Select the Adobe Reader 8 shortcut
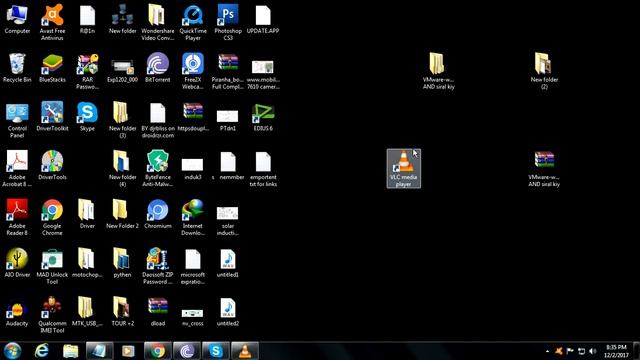 point(17,217)
